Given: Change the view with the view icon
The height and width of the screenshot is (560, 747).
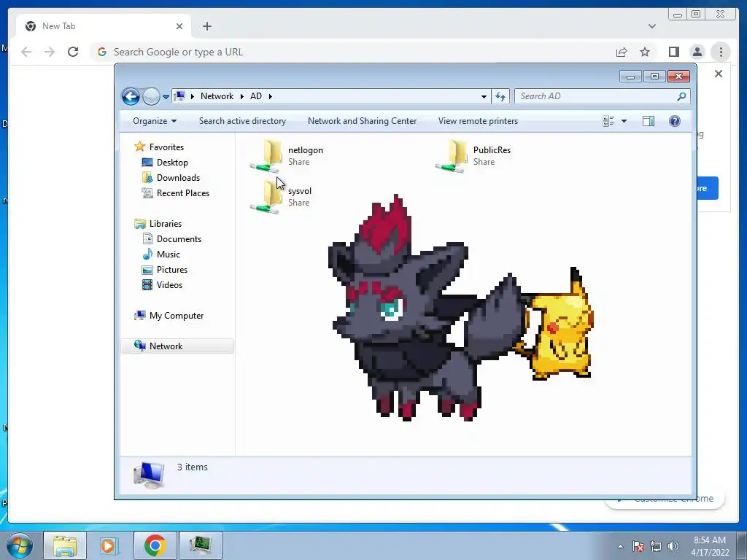Looking at the screenshot, I should click(x=608, y=121).
